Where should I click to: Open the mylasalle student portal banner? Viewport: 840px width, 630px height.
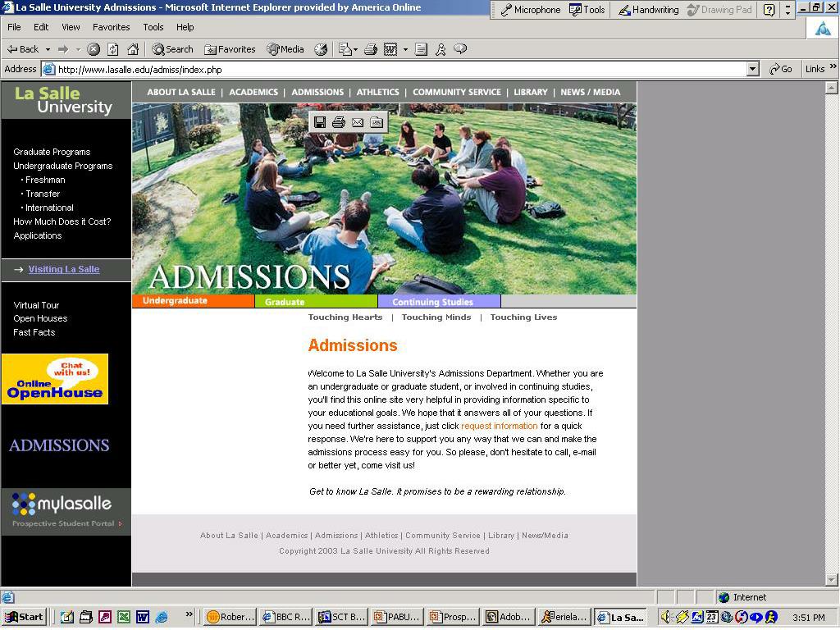click(66, 512)
